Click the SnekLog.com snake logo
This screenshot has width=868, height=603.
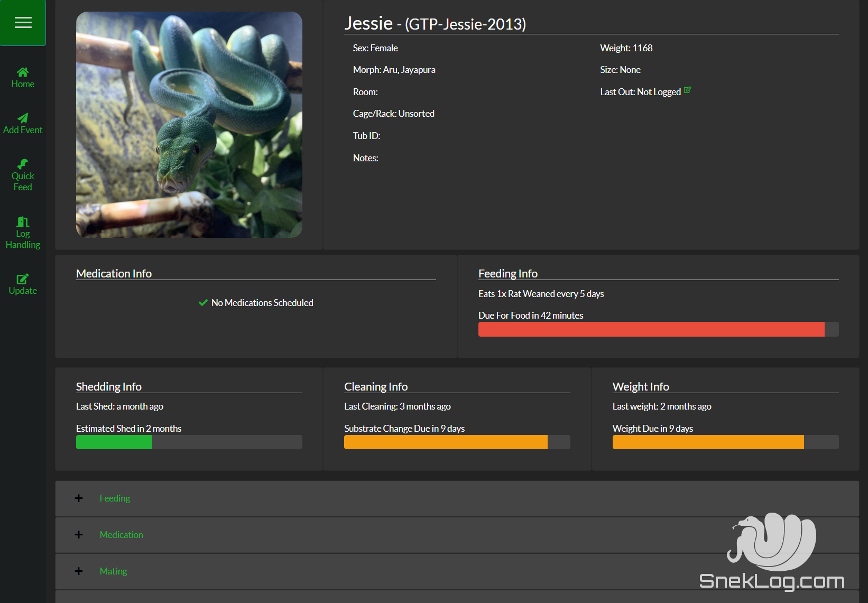(x=771, y=552)
